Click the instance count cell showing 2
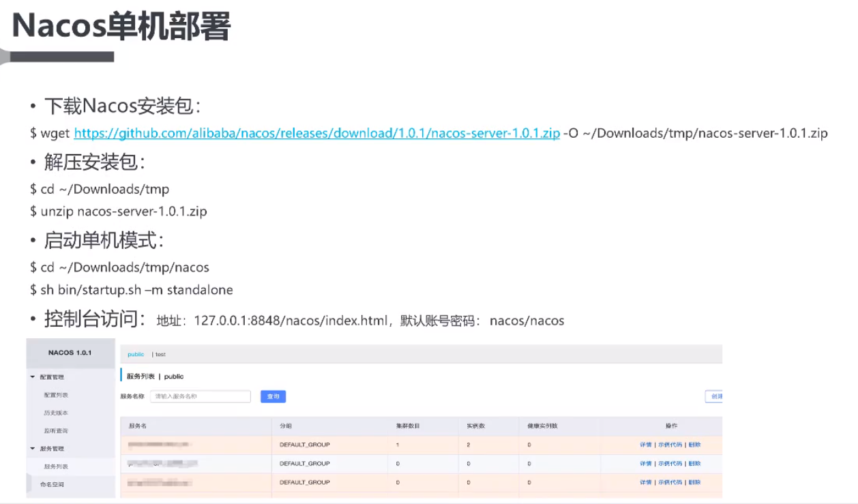Image resolution: width=858 pixels, height=504 pixels. [x=469, y=445]
